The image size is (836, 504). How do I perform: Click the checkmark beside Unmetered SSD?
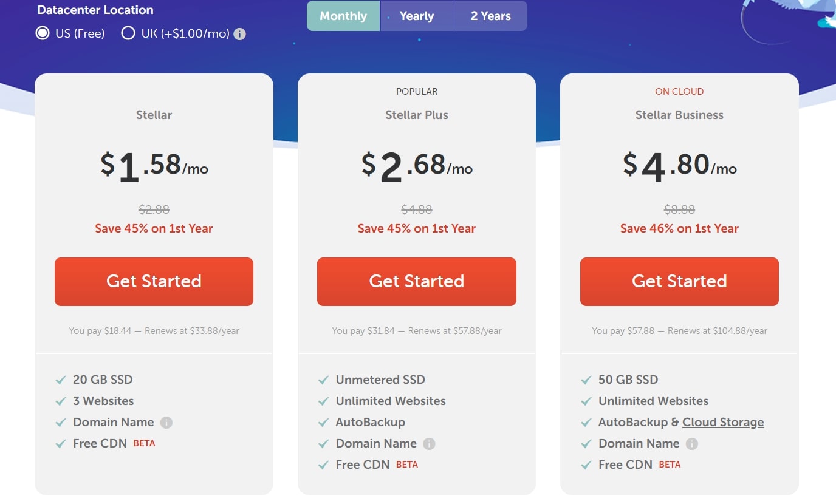coord(323,380)
